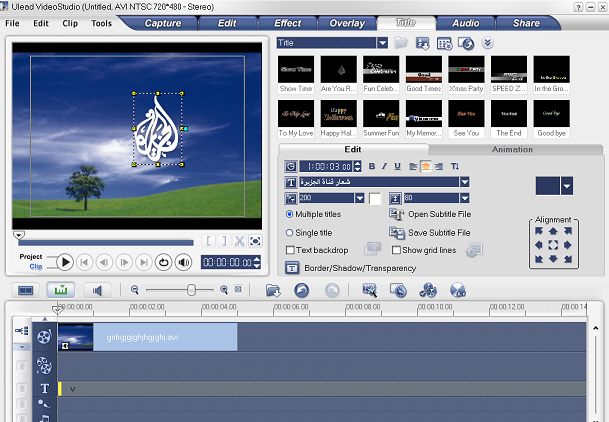
Task: Go to the Capture step tab
Action: coord(163,23)
